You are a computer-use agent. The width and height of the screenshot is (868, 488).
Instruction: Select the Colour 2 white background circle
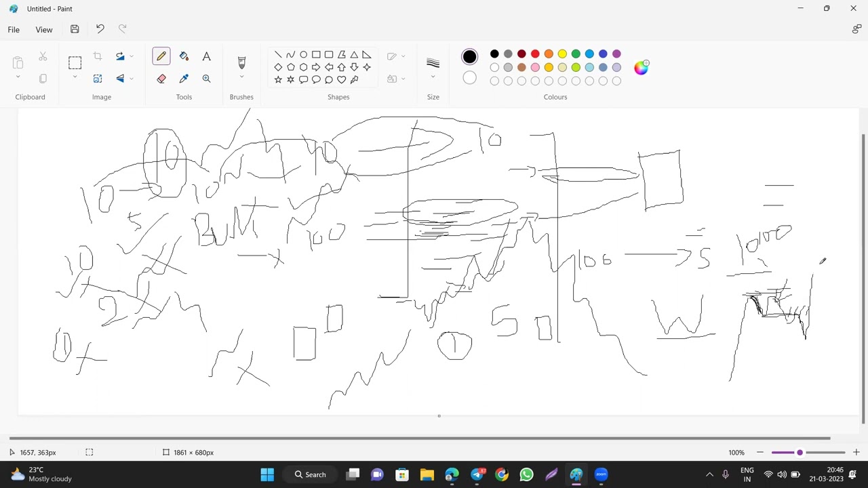click(469, 78)
